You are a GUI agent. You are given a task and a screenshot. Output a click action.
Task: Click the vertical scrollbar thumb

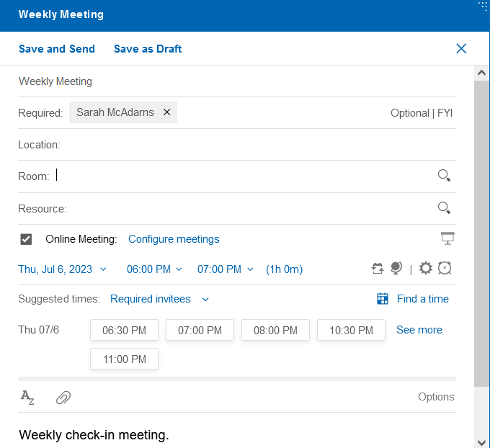click(x=481, y=233)
